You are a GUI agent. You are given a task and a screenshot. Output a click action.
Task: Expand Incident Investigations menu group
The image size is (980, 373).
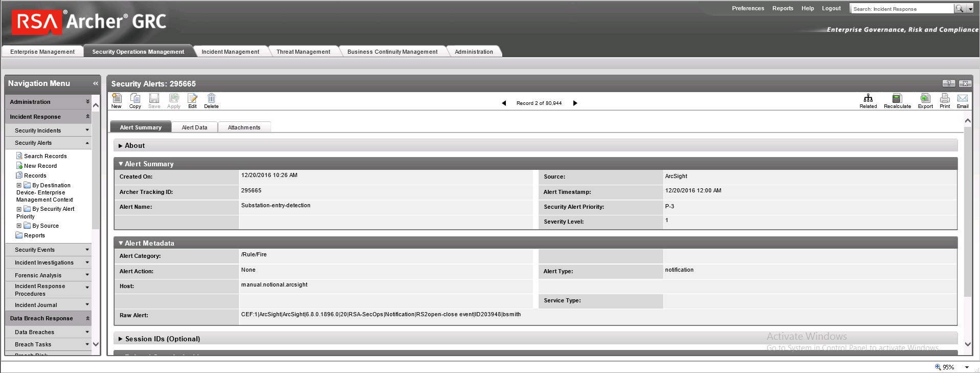87,262
